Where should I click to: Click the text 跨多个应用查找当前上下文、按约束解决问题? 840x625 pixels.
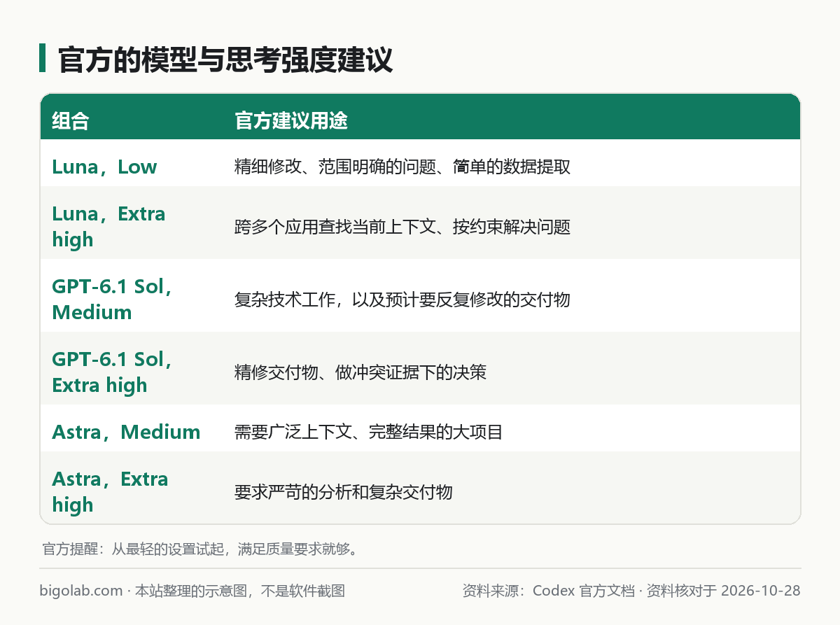click(x=402, y=227)
